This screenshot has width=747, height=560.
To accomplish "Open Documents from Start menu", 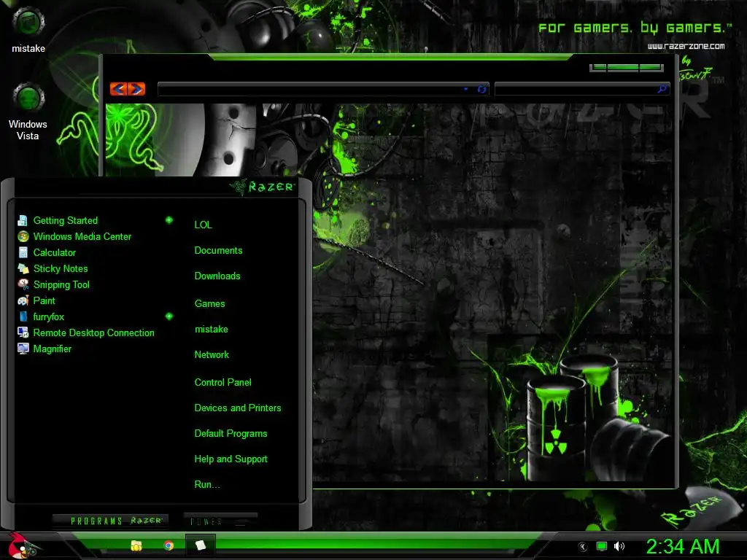I will 218,251.
